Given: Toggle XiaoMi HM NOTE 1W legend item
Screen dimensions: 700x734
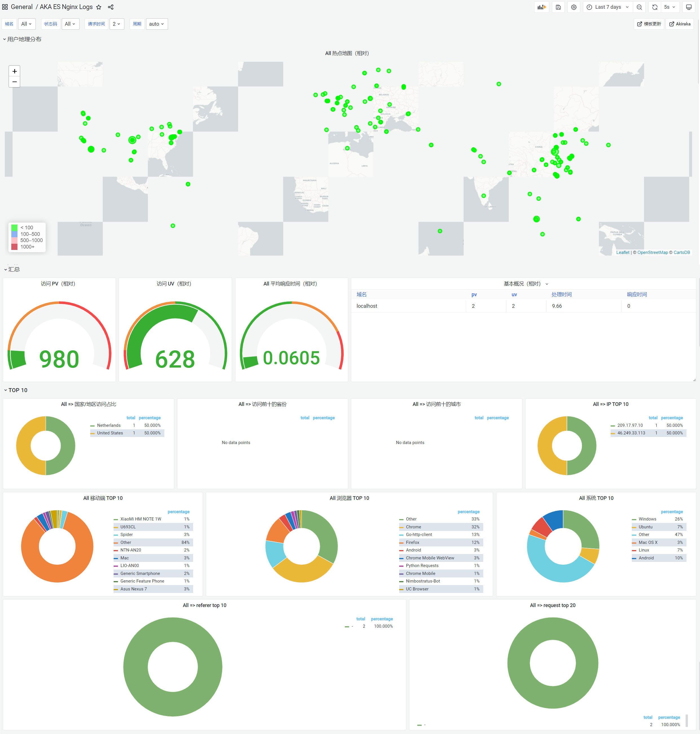Looking at the screenshot, I should coord(141,519).
